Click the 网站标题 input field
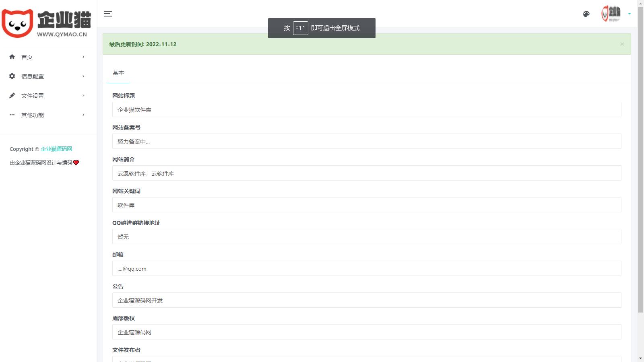 tap(366, 109)
